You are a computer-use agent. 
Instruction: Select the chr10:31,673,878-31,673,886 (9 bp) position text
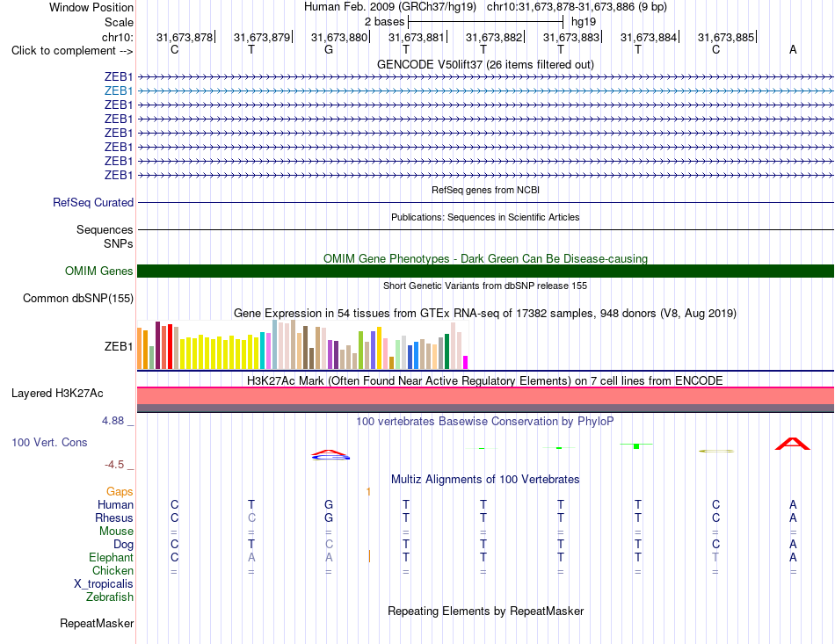[x=577, y=7]
